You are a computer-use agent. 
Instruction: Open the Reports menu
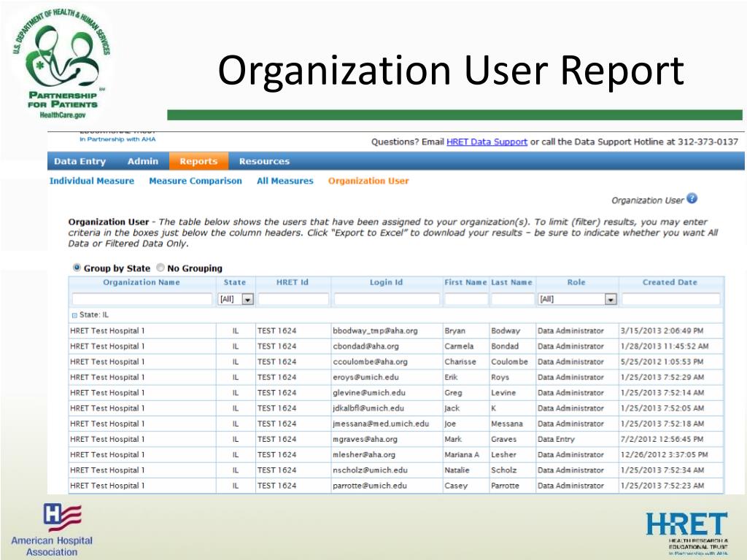(198, 161)
